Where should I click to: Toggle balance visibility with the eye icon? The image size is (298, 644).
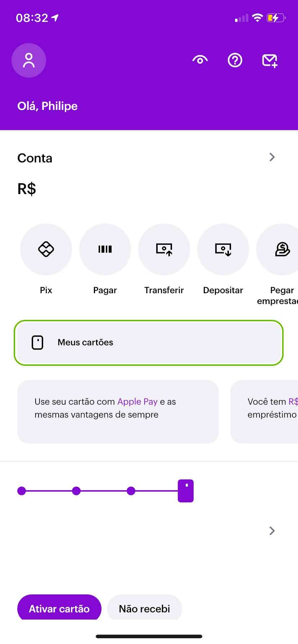tap(200, 60)
